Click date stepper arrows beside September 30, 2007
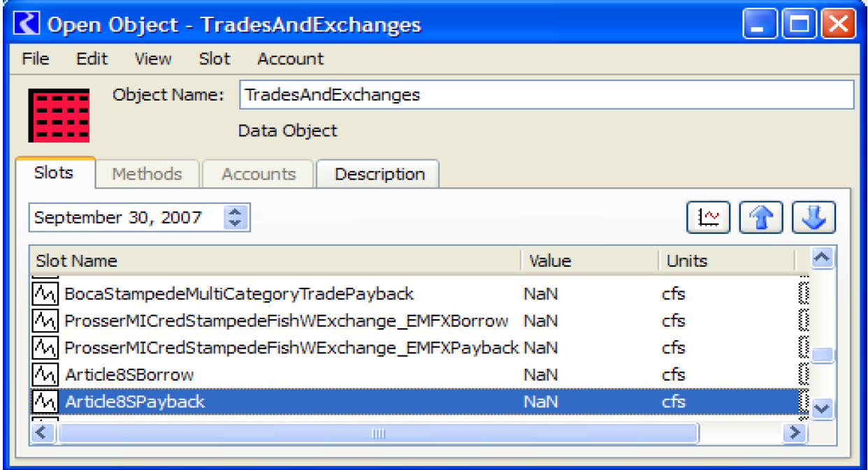 (236, 218)
